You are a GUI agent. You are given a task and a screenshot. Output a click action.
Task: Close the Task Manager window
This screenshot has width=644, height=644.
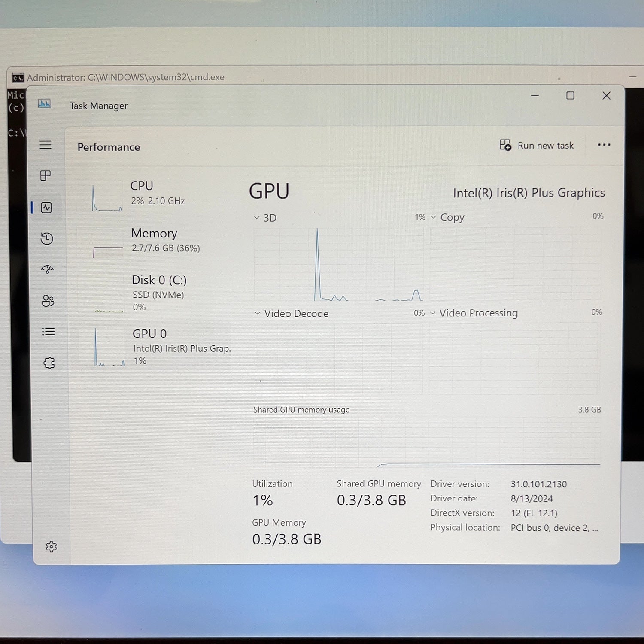(606, 96)
